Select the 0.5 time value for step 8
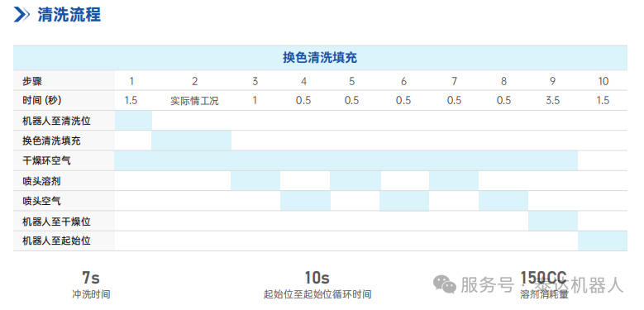Viewport: 644px width, 310px height. [x=503, y=100]
